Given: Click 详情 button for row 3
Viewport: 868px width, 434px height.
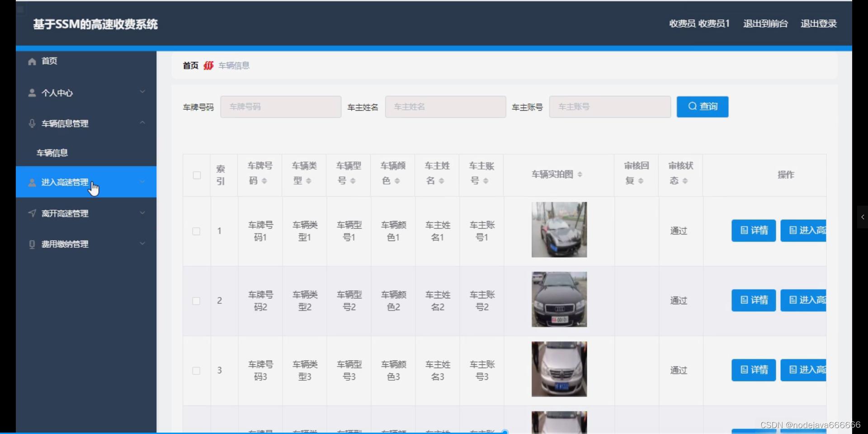Looking at the screenshot, I should click(x=754, y=370).
